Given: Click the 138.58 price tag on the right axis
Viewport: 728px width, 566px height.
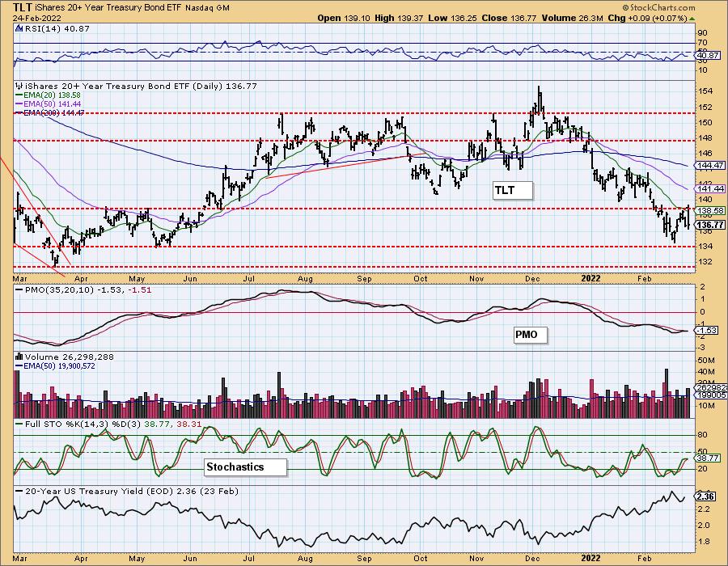Looking at the screenshot, I should tap(709, 210).
